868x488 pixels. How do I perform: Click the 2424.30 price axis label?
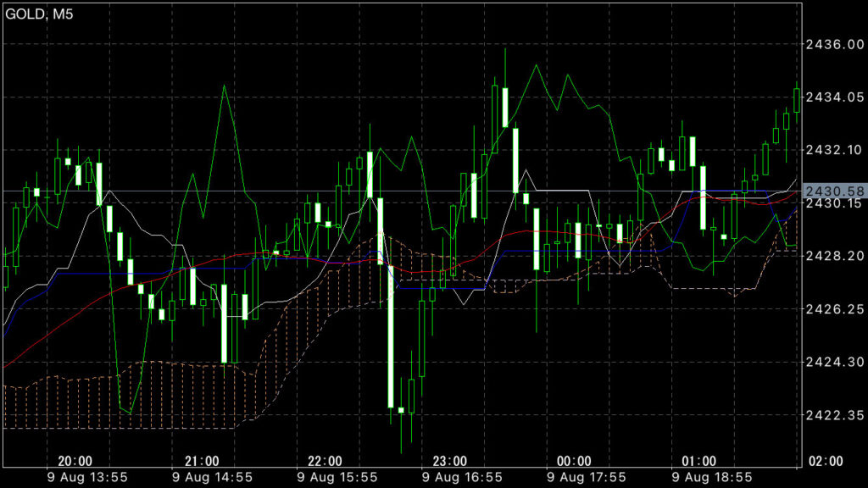pyautogui.click(x=835, y=363)
